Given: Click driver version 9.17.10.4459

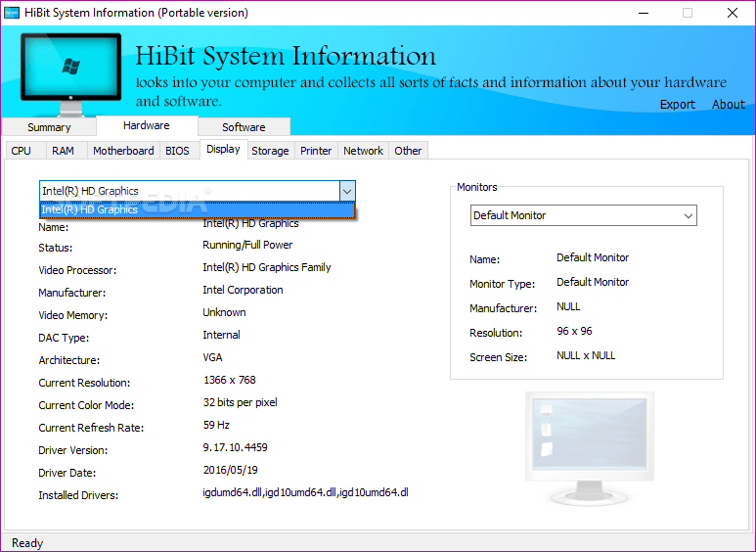Looking at the screenshot, I should (x=236, y=448).
